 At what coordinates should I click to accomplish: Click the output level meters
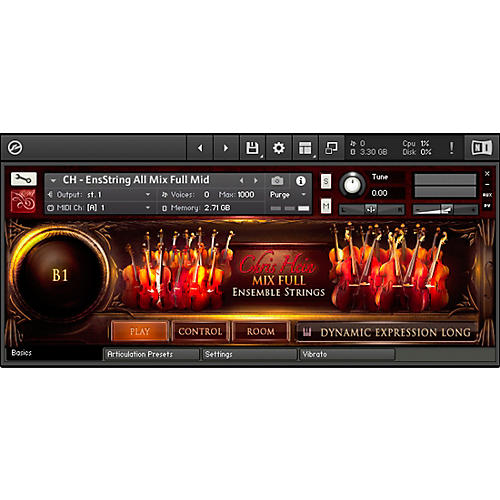click(x=445, y=186)
